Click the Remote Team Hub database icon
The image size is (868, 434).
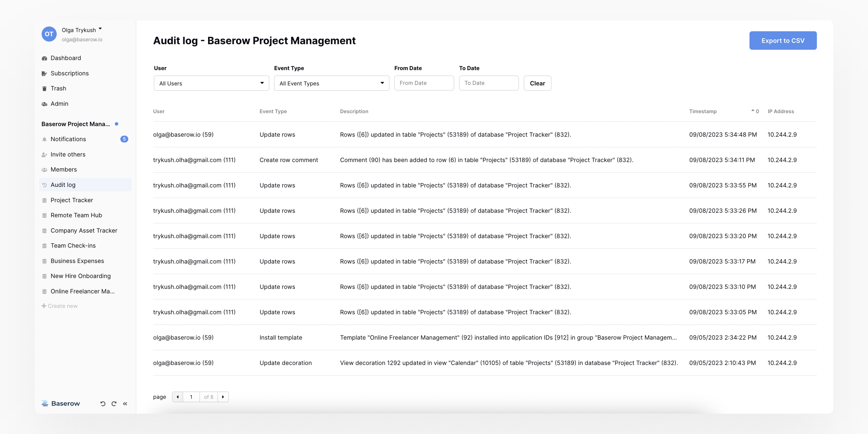coord(44,216)
